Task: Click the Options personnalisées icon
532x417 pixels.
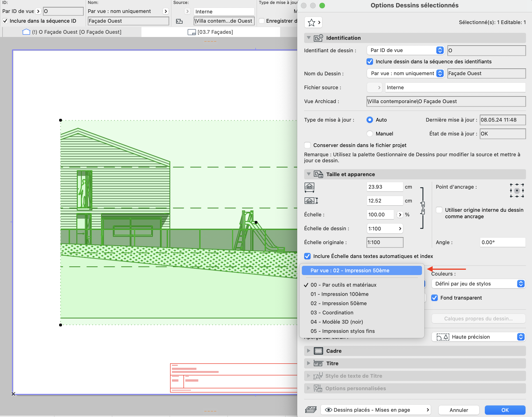Action: [x=318, y=388]
